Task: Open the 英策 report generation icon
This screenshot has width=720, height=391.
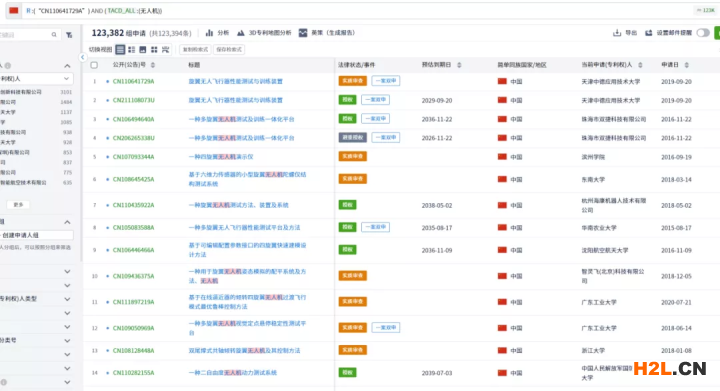Action: click(303, 33)
